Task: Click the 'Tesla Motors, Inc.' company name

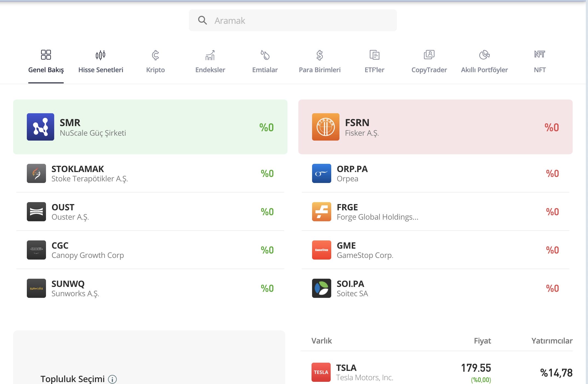Action: 365,378
